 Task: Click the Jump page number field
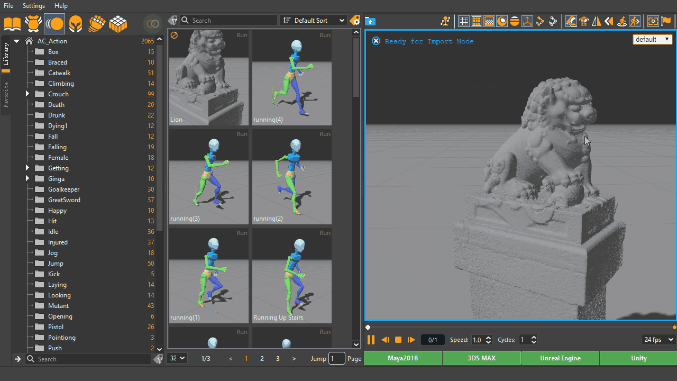click(x=337, y=359)
